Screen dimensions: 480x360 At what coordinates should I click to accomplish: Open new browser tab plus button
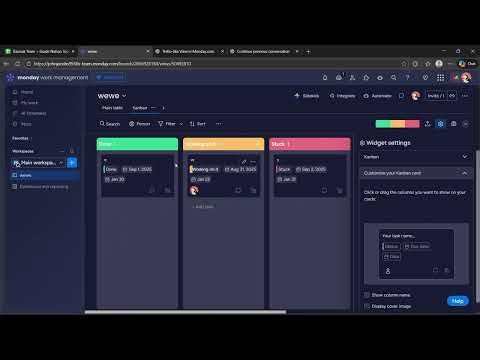tap(308, 52)
